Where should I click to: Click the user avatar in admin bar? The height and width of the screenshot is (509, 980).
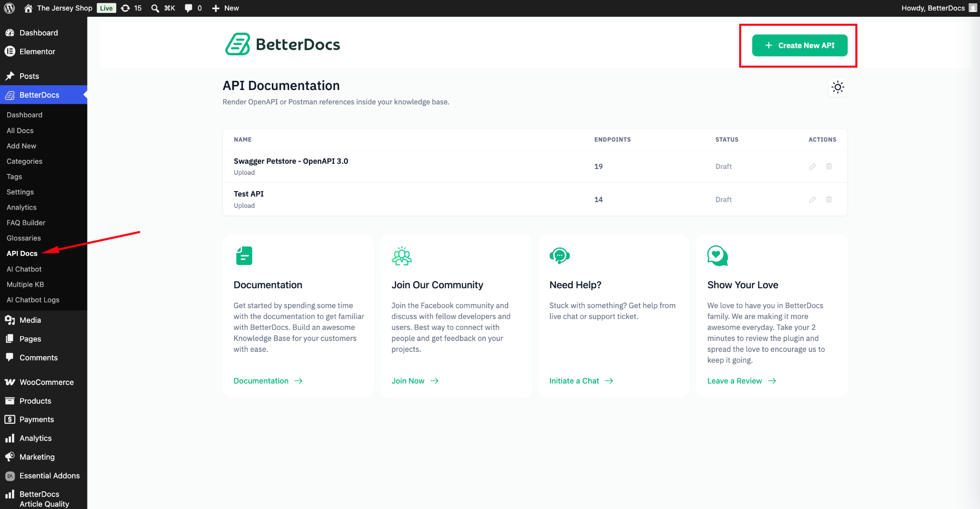pyautogui.click(x=973, y=8)
